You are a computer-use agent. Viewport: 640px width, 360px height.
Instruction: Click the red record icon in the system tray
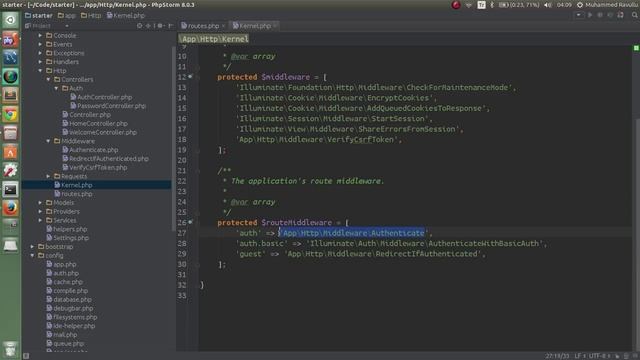456,5
